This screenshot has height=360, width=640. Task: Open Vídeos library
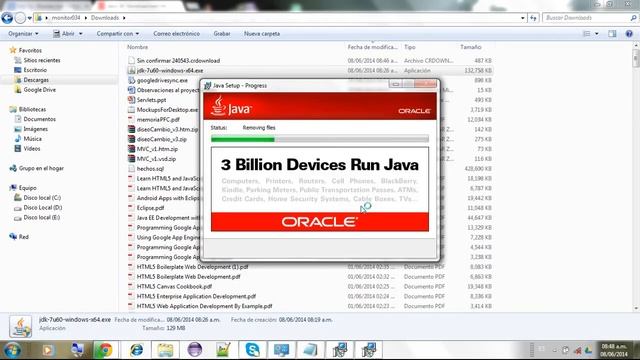point(27,148)
